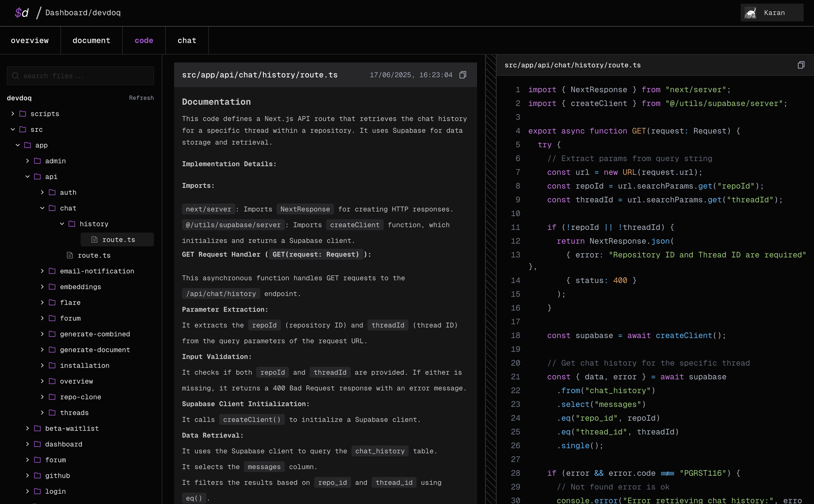Click the overview folder icon in tree

tap(52, 381)
